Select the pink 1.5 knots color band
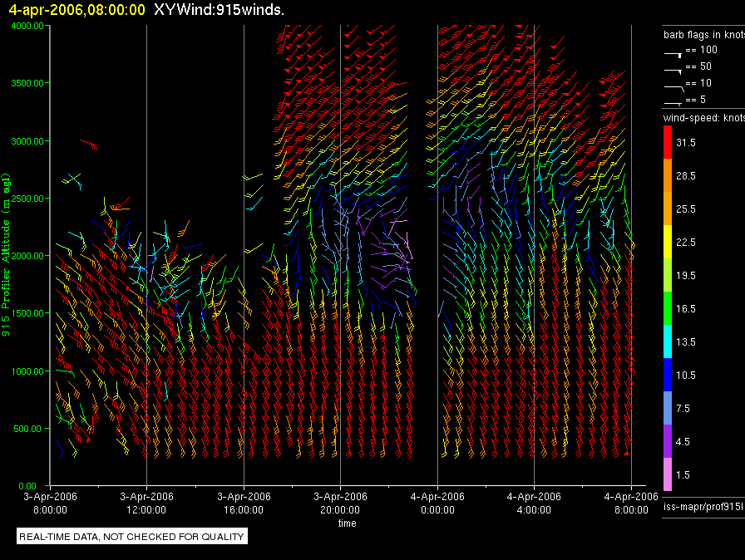 click(x=668, y=474)
